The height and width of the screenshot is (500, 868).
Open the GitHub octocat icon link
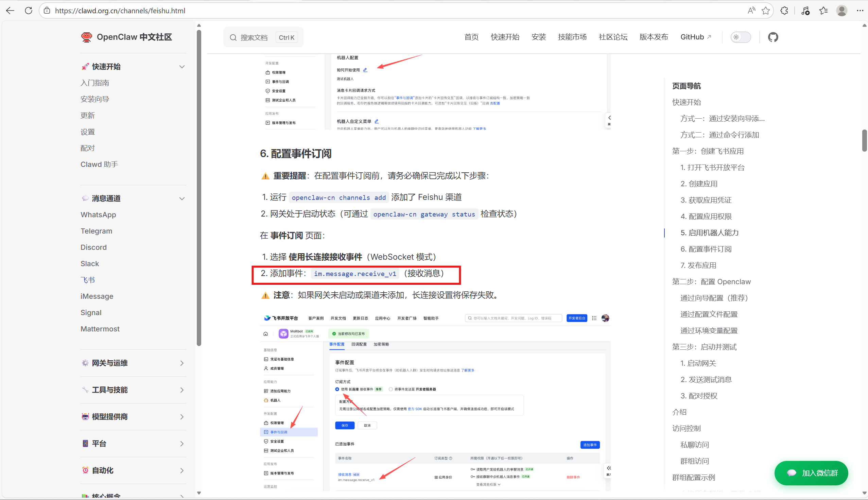click(x=772, y=37)
